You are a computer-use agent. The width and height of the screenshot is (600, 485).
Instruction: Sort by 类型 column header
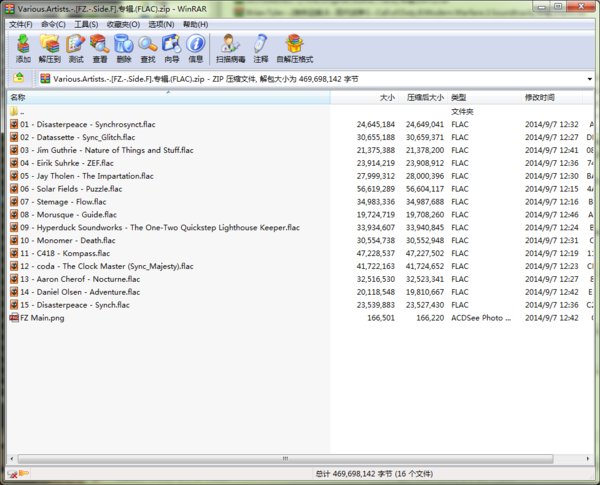click(485, 97)
